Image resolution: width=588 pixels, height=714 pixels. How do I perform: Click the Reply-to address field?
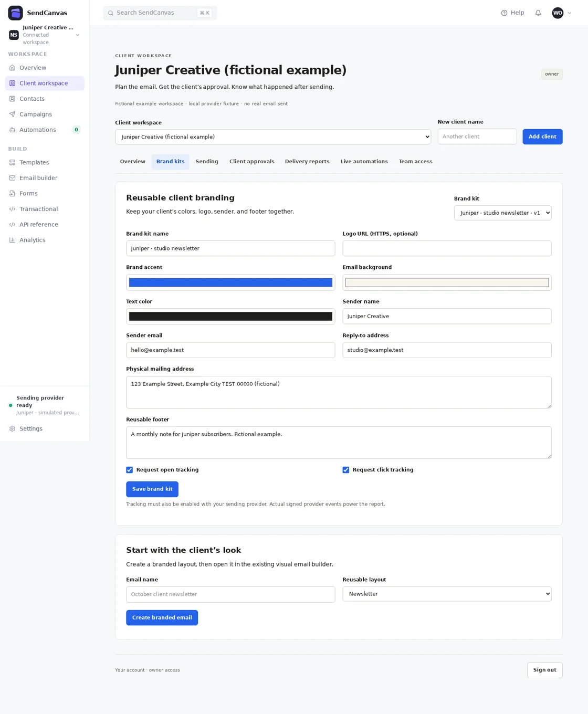tap(447, 350)
